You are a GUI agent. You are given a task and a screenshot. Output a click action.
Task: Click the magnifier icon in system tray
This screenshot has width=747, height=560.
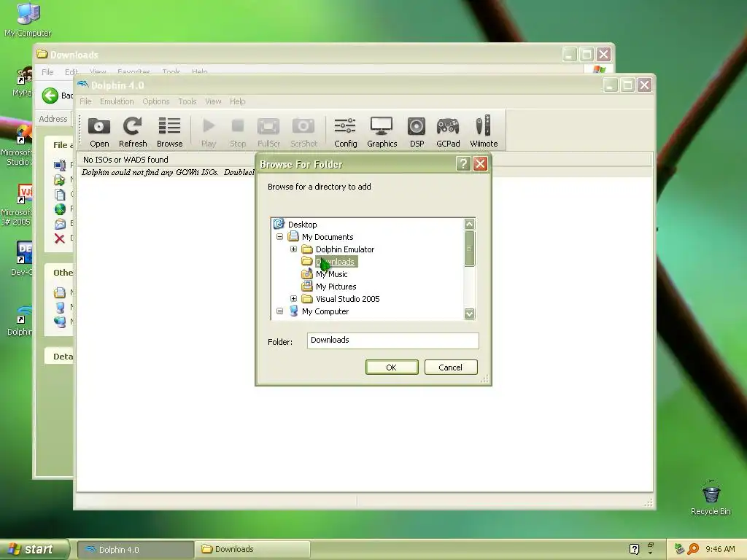click(x=693, y=549)
